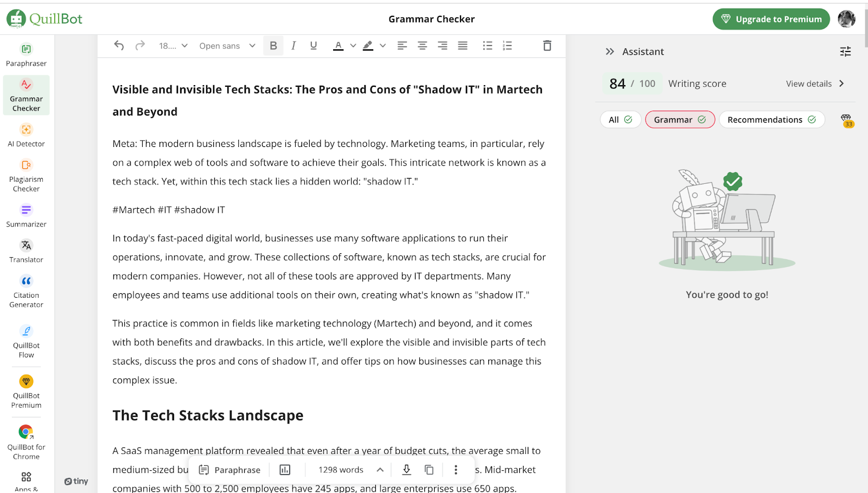This screenshot has width=868, height=493.
Task: Click the Paraphrase button in bottom bar
Action: (229, 470)
